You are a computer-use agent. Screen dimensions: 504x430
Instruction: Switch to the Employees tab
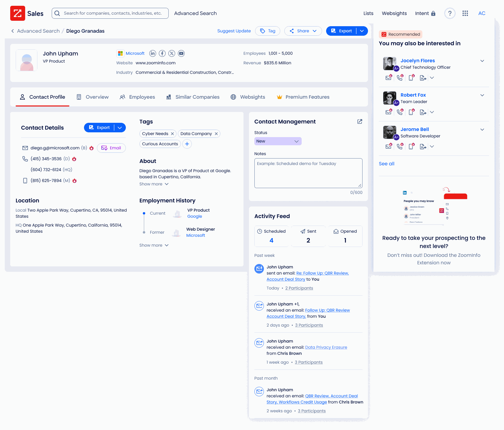click(x=137, y=97)
